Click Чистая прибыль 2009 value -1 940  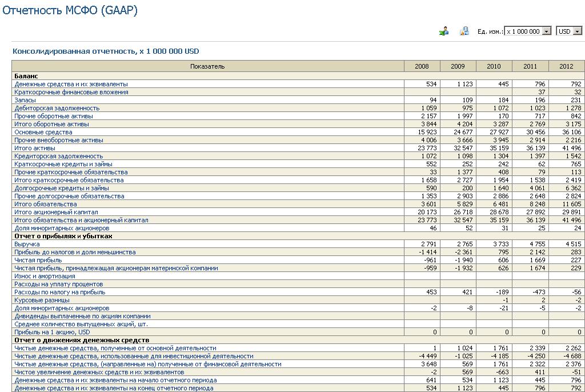coord(463,260)
